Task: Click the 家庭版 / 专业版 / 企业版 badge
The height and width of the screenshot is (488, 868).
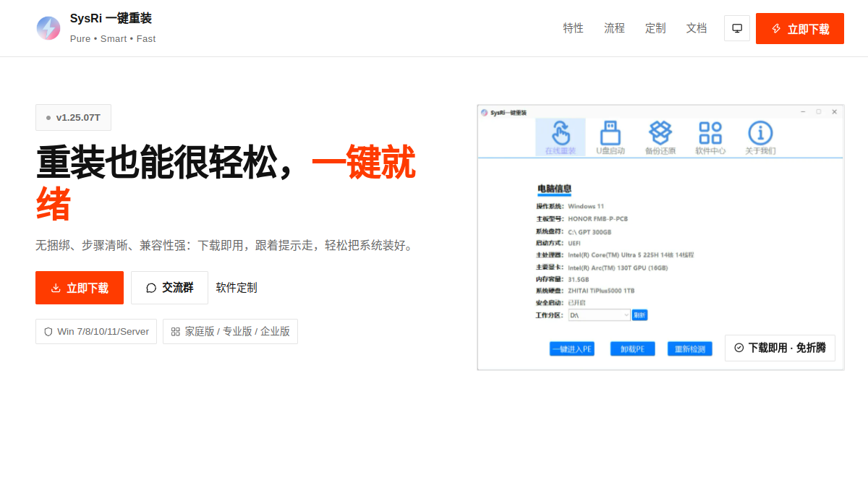Action: point(230,331)
